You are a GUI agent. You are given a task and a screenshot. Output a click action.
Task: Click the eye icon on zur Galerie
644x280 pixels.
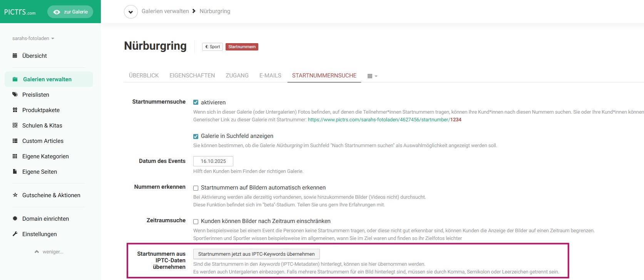57,12
